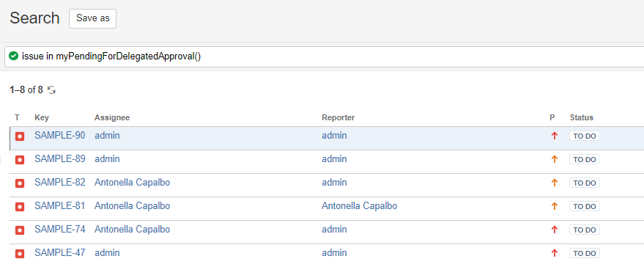Click the refresh results icon
This screenshot has width=644, height=267.
pos(51,90)
